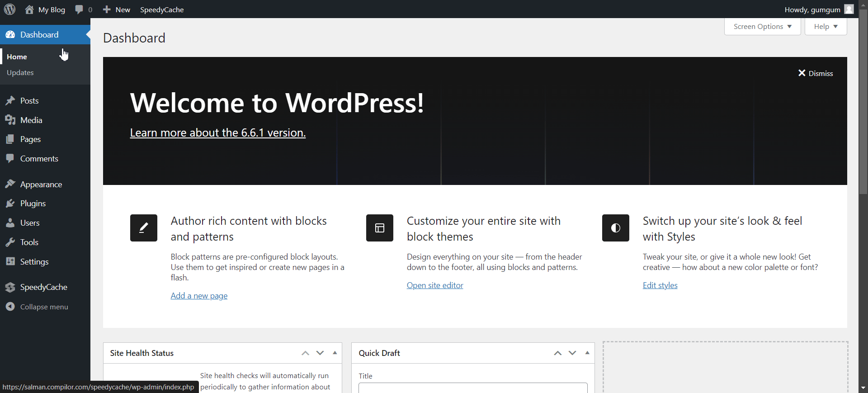This screenshot has height=393, width=868.
Task: Click the Appearance paintbrush icon
Action: [10, 184]
